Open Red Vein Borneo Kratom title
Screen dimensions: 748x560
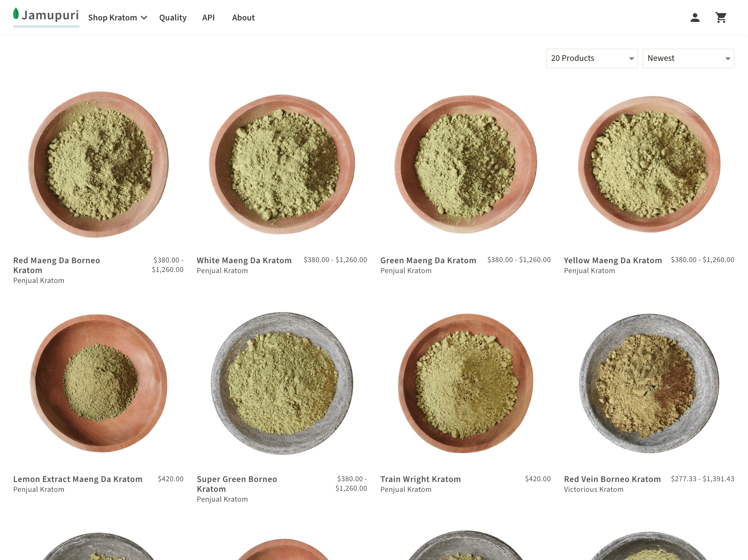click(x=612, y=479)
